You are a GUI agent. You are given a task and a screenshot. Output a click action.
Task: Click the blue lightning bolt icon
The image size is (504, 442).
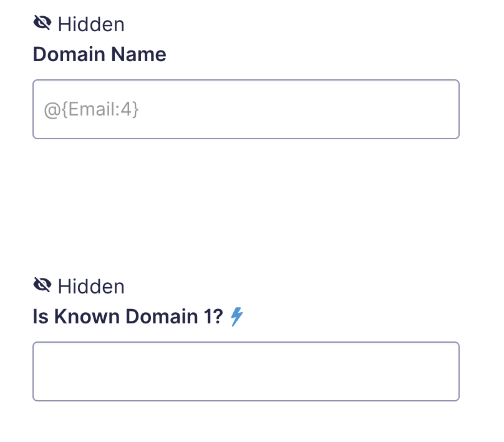point(237,317)
